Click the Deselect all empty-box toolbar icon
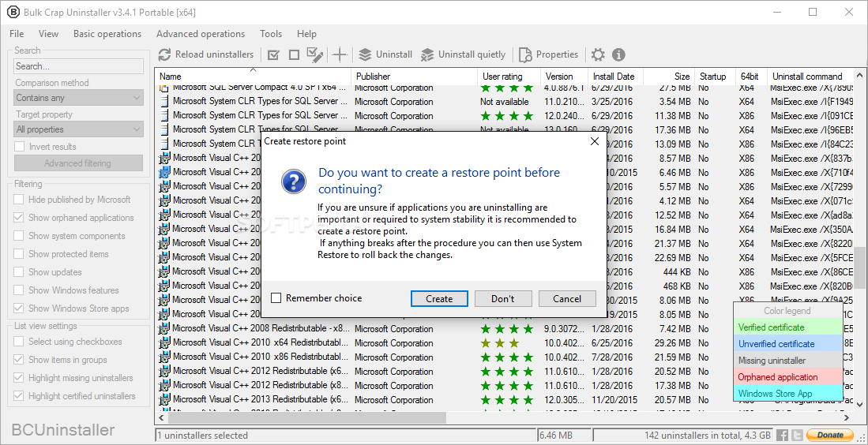The height and width of the screenshot is (445, 868). (x=295, y=54)
